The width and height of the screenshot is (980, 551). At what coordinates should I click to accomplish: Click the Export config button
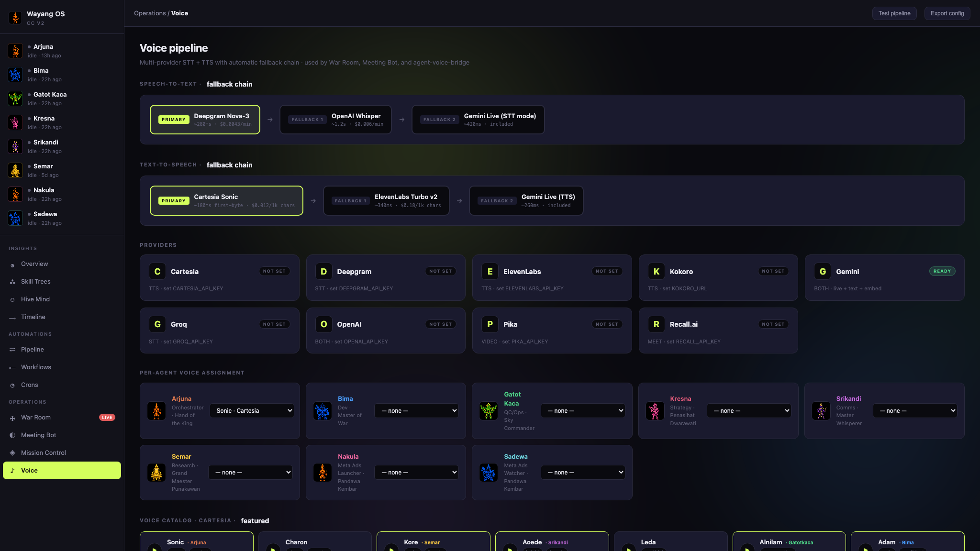click(947, 13)
